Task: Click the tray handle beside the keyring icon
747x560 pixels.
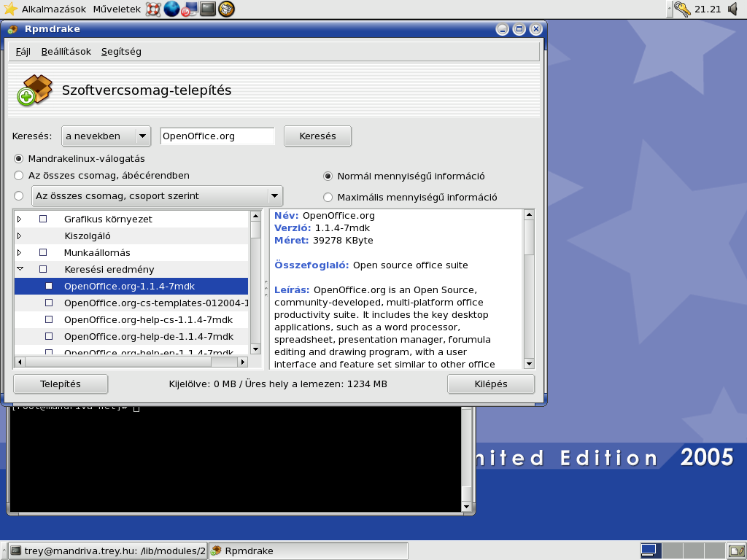Action: tap(670, 9)
